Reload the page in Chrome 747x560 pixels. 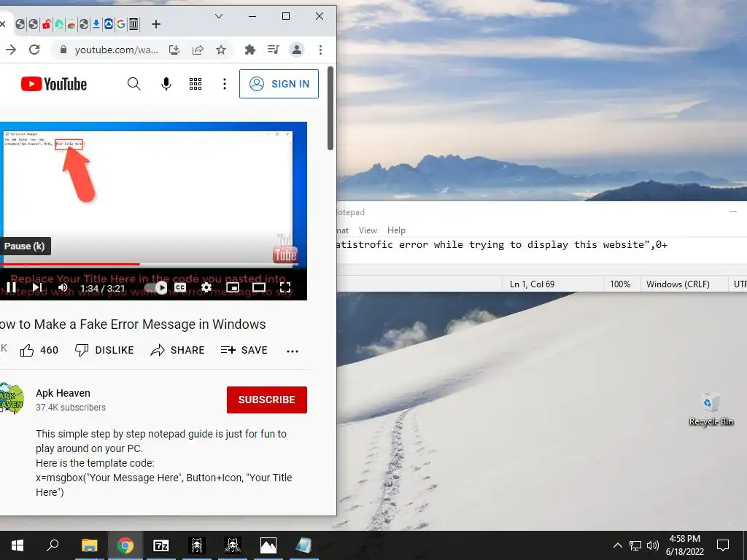34,50
